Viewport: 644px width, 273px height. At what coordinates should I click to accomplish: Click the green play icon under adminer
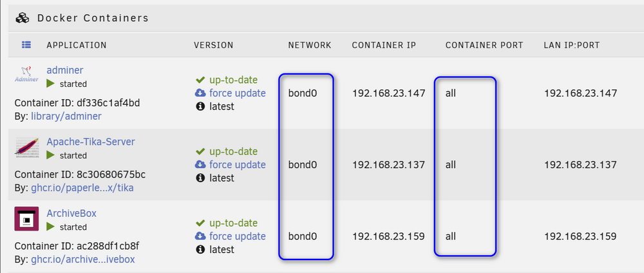50,84
